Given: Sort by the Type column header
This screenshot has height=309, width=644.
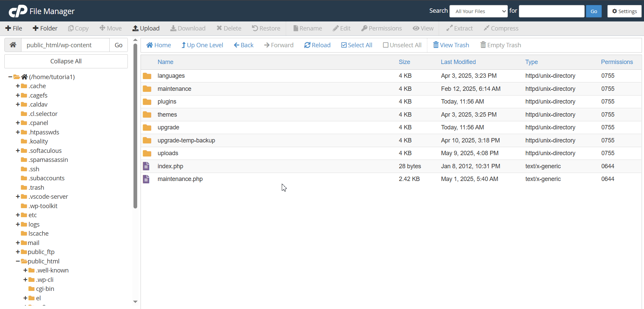Looking at the screenshot, I should [x=531, y=62].
